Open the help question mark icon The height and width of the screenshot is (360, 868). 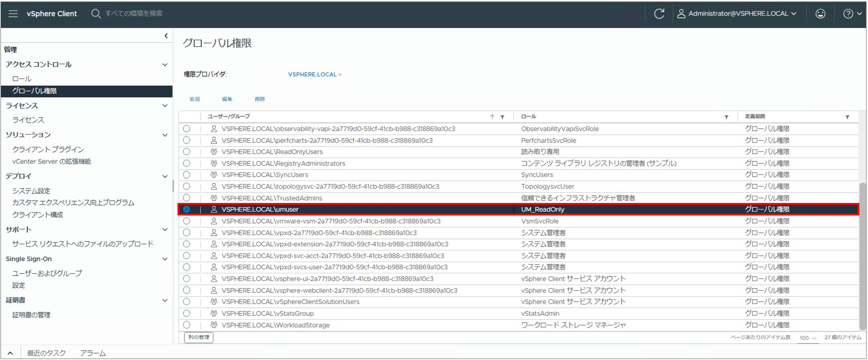tap(848, 14)
